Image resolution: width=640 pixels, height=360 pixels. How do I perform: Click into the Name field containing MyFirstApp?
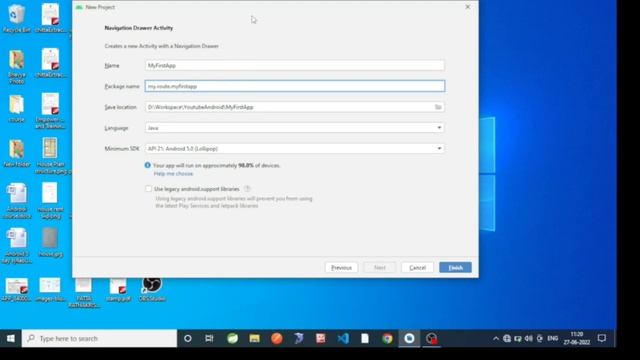(x=294, y=65)
